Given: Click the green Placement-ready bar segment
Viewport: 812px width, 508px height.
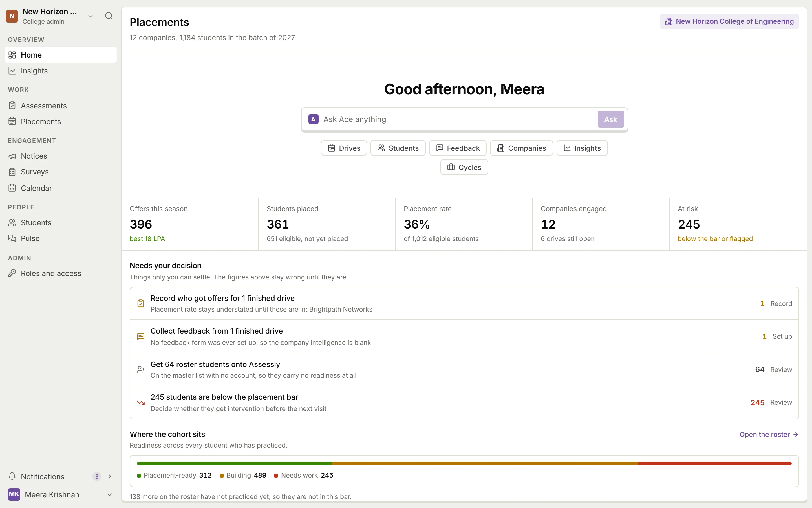Looking at the screenshot, I should pyautogui.click(x=234, y=463).
